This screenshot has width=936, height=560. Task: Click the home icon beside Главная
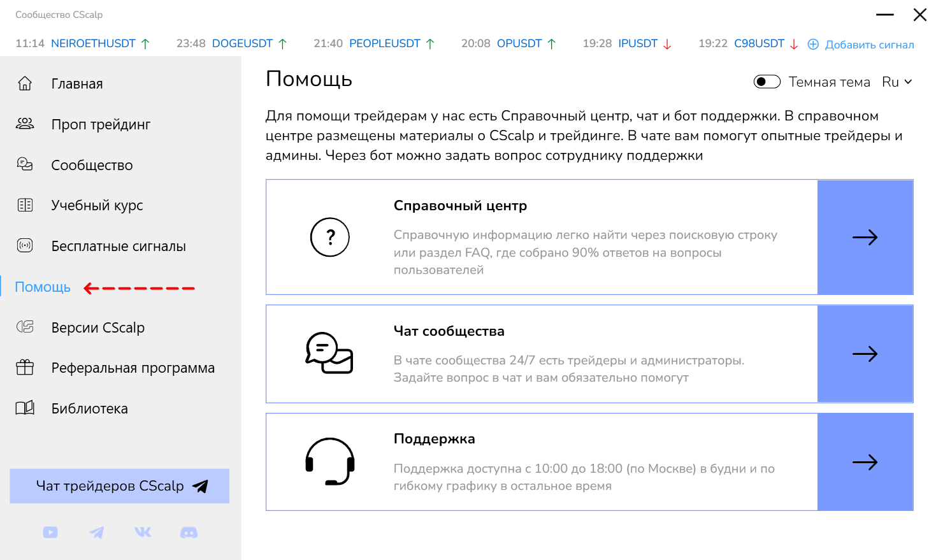25,83
